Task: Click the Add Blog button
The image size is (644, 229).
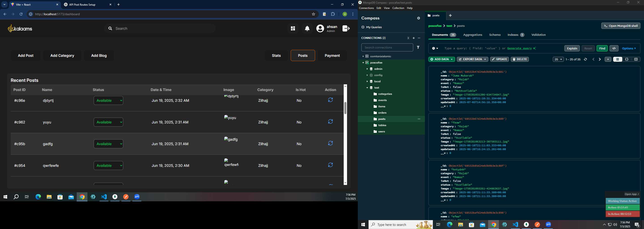Action: click(99, 55)
